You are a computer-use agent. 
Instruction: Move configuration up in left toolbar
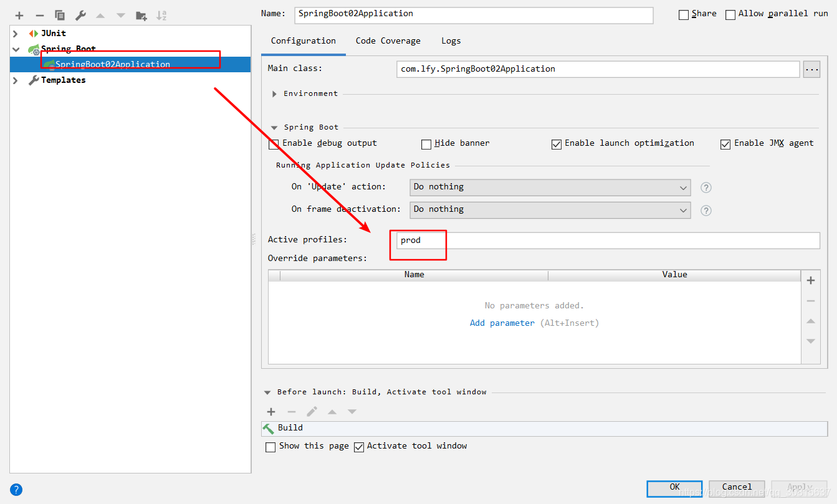tap(100, 15)
